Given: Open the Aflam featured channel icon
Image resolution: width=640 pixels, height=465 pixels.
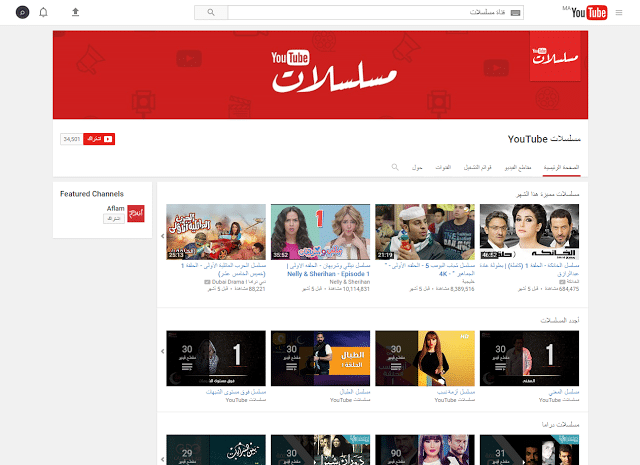Looking at the screenshot, I should tap(136, 214).
